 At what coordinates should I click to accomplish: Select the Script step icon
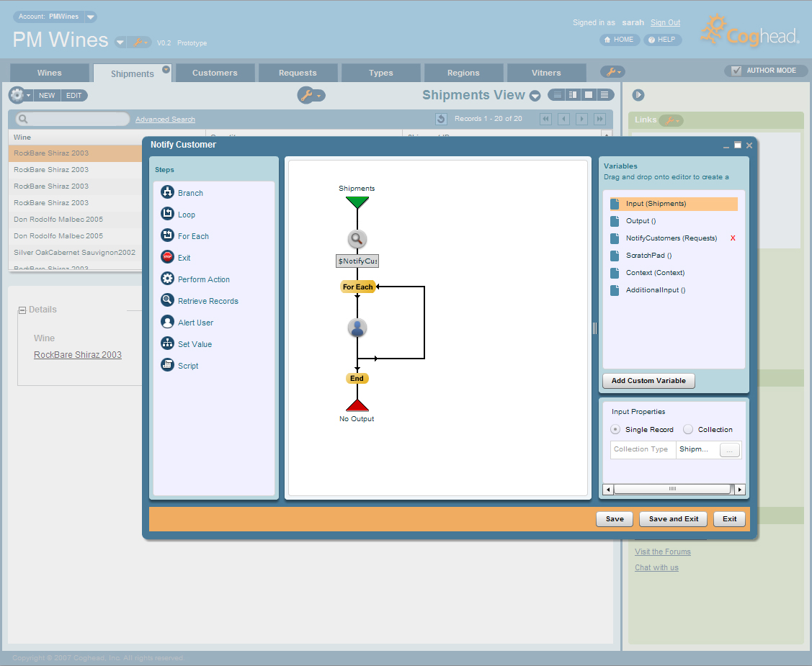point(167,366)
